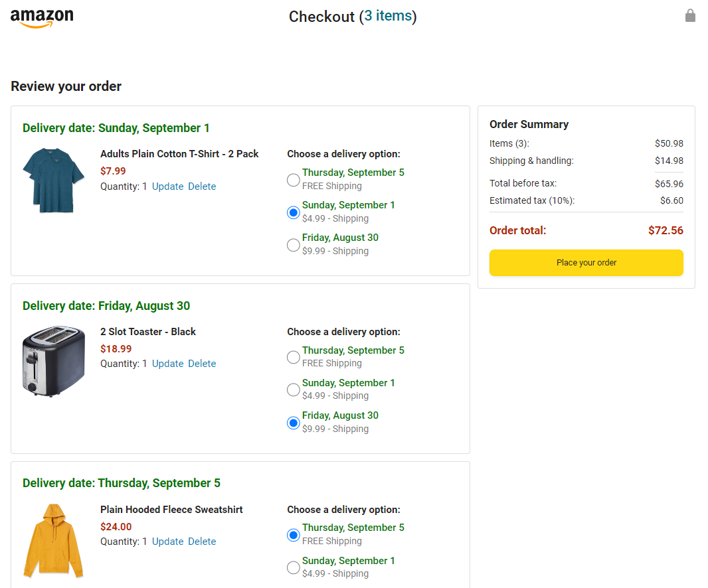Click the secure checkout lock icon

click(x=690, y=15)
